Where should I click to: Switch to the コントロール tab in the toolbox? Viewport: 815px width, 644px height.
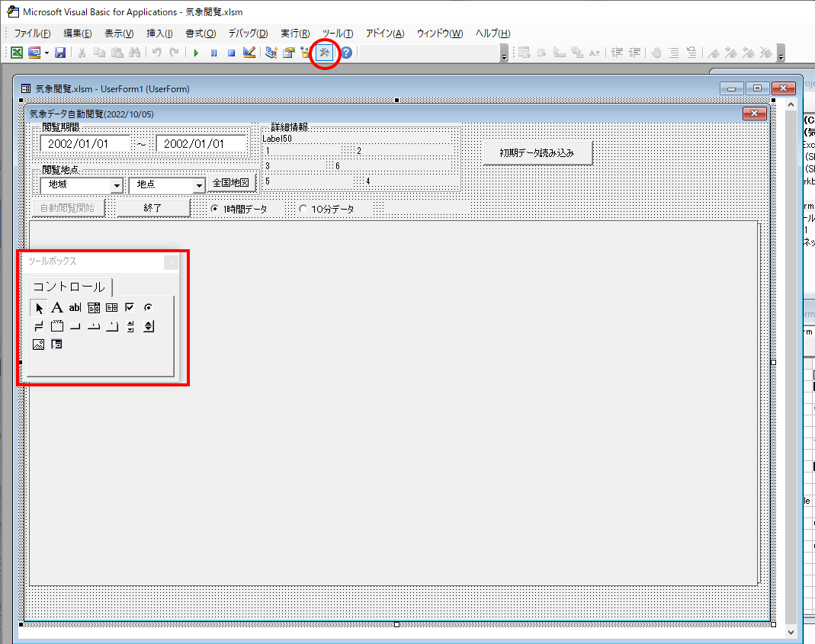point(69,287)
